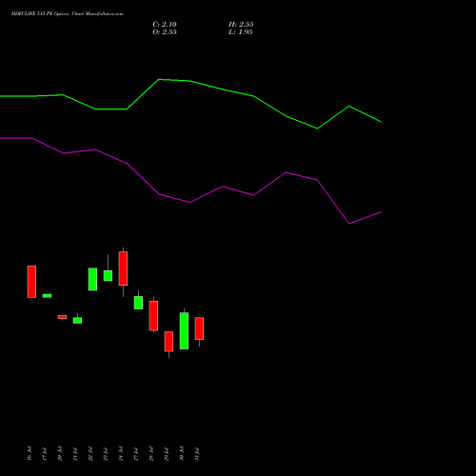
Task: Click the 31 Jul red candlestick
Action: (x=199, y=328)
